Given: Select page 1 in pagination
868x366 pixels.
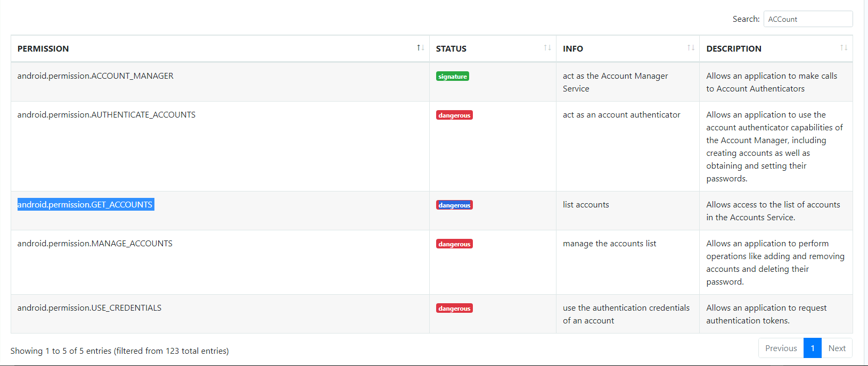Looking at the screenshot, I should 813,348.
